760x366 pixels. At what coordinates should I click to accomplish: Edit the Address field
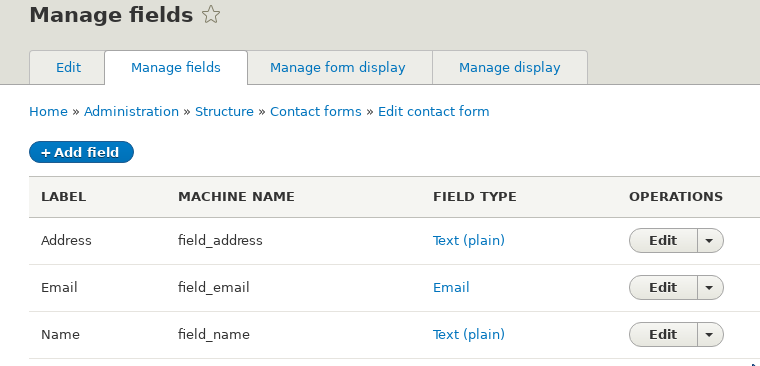(x=663, y=240)
